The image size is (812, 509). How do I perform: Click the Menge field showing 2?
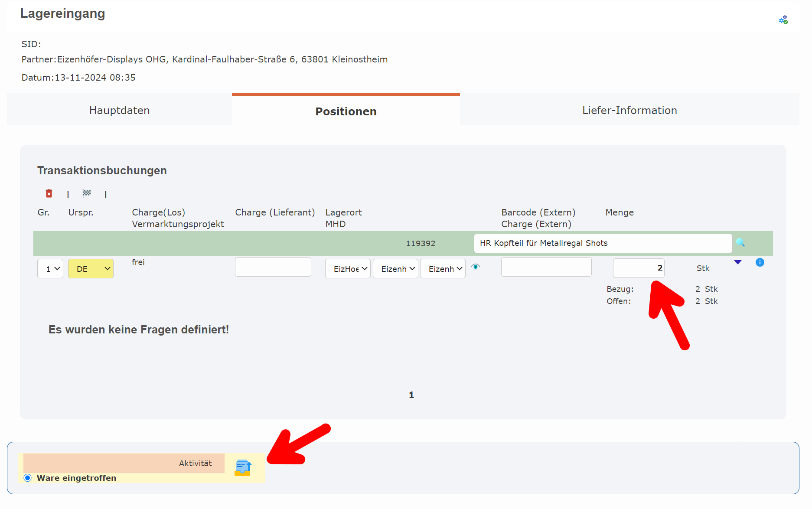pos(638,268)
